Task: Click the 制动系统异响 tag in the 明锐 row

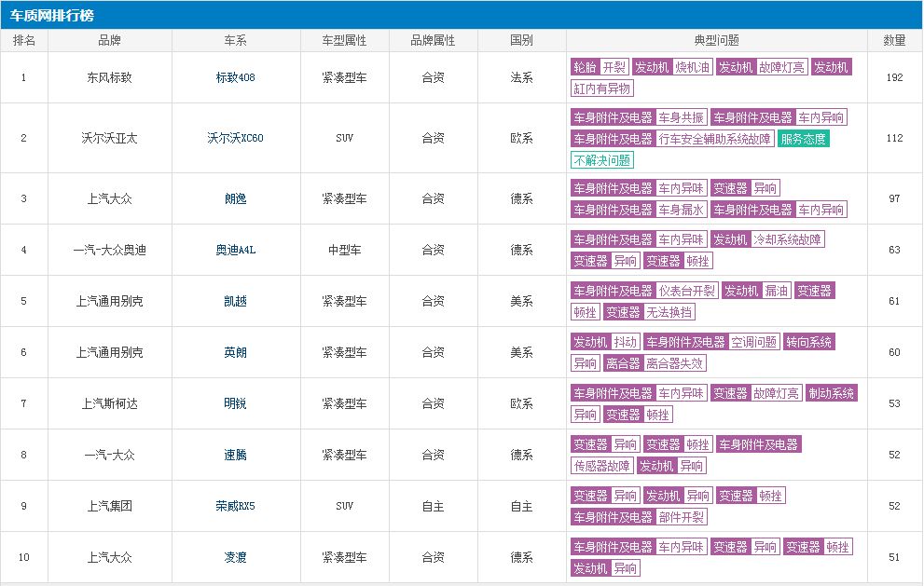Action: tap(831, 392)
